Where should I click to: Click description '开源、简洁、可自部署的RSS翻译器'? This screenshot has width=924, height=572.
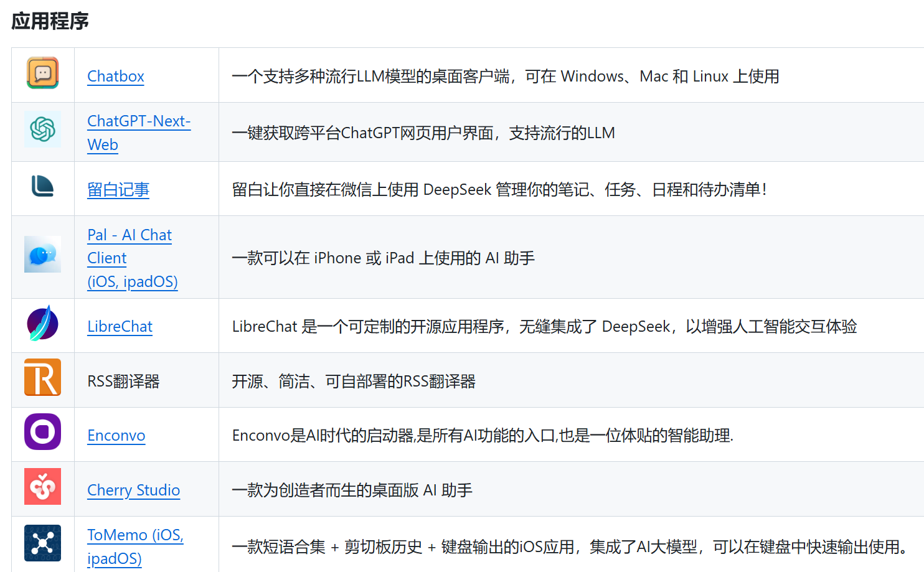(354, 382)
